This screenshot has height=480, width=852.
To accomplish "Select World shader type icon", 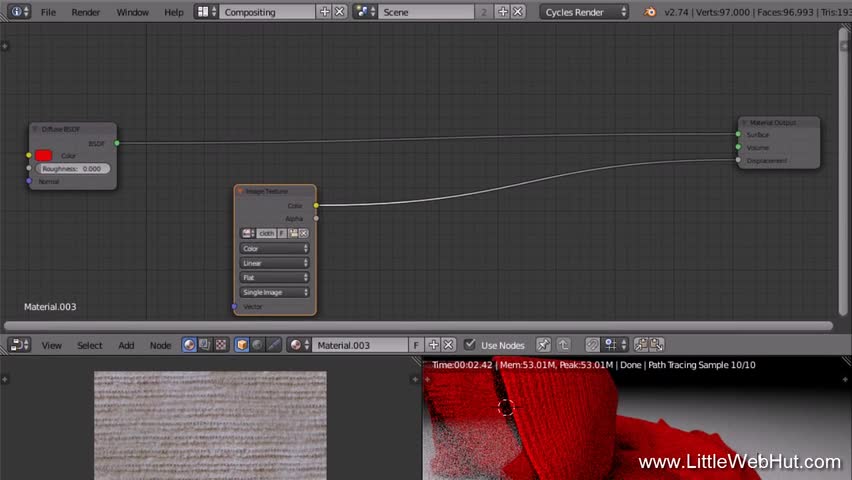I will [258, 345].
